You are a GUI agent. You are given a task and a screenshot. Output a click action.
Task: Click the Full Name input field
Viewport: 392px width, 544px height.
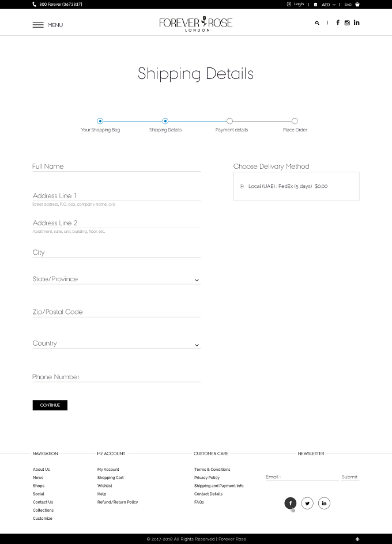tap(116, 167)
